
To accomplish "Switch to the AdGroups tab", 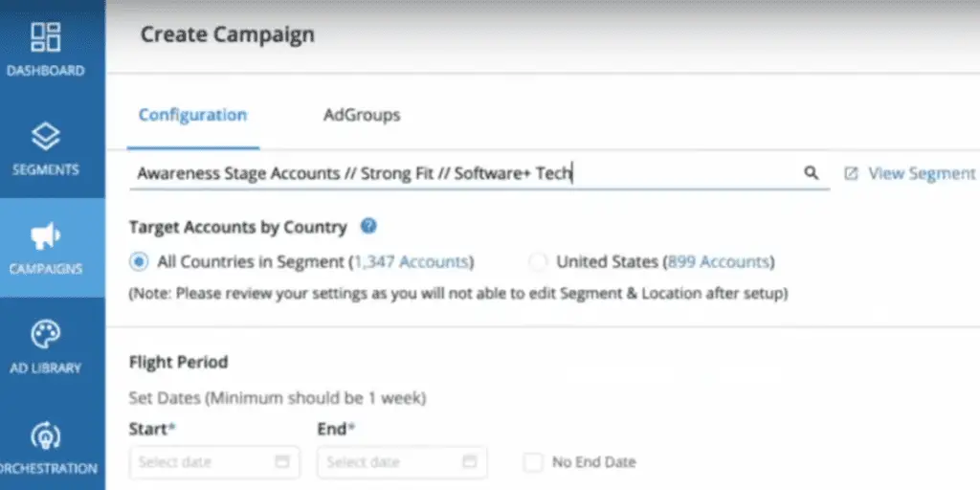I will coord(362,115).
